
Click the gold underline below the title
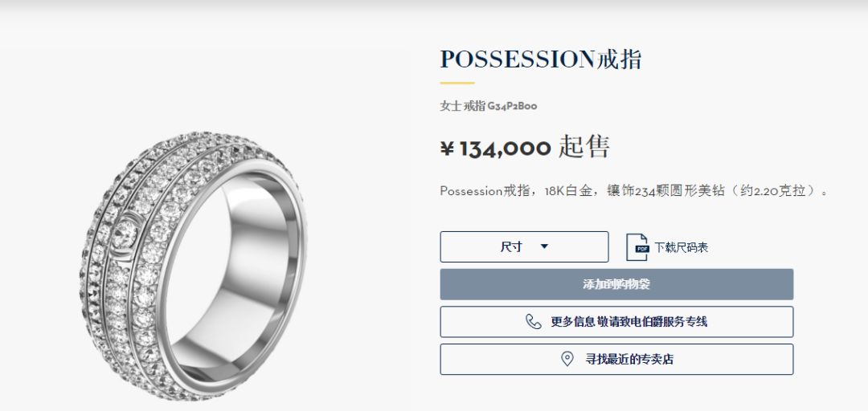coord(457,83)
